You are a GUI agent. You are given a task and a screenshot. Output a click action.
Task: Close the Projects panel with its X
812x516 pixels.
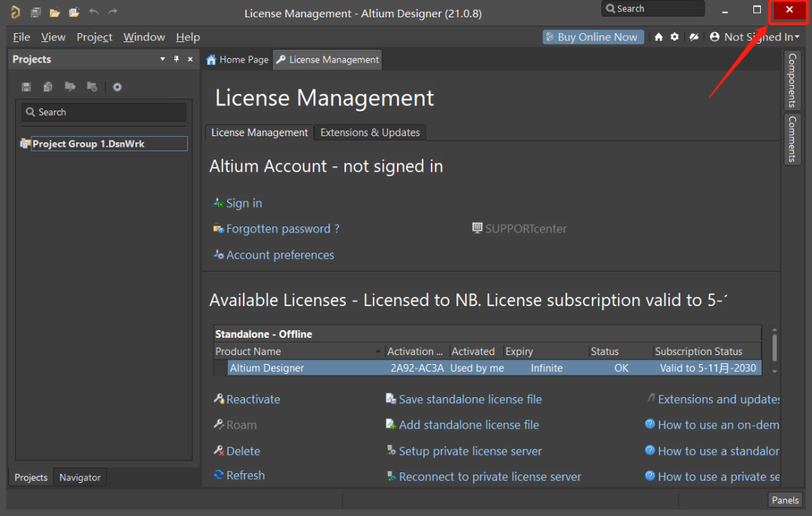coord(190,59)
